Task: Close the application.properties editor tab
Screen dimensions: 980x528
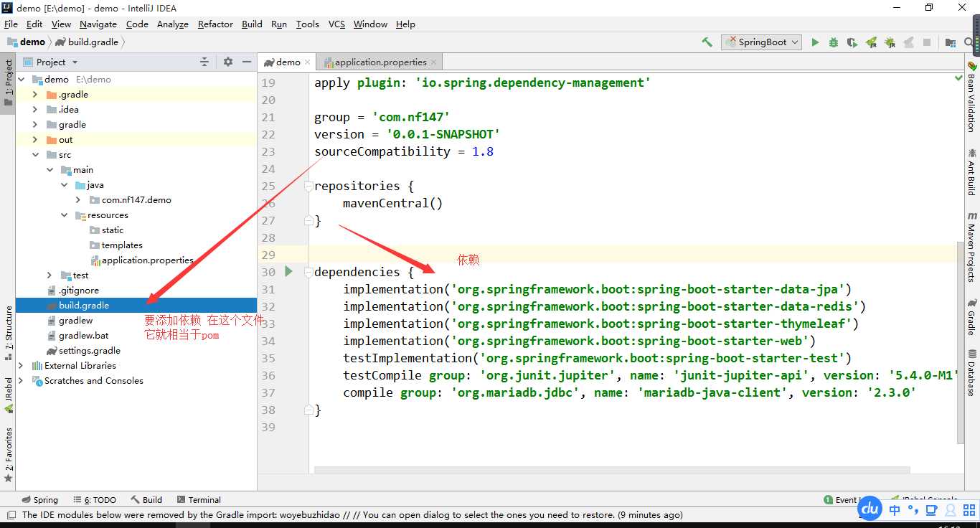Action: coord(434,62)
